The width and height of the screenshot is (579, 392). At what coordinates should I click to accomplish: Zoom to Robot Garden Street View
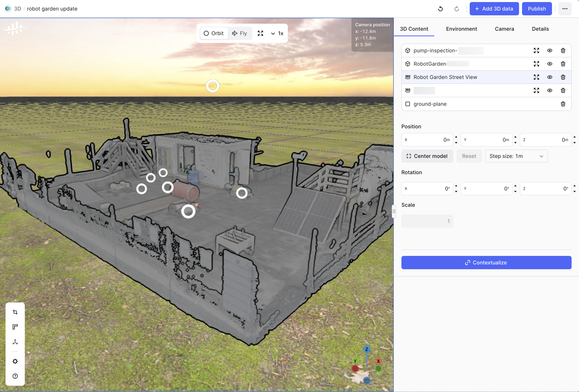pos(536,77)
